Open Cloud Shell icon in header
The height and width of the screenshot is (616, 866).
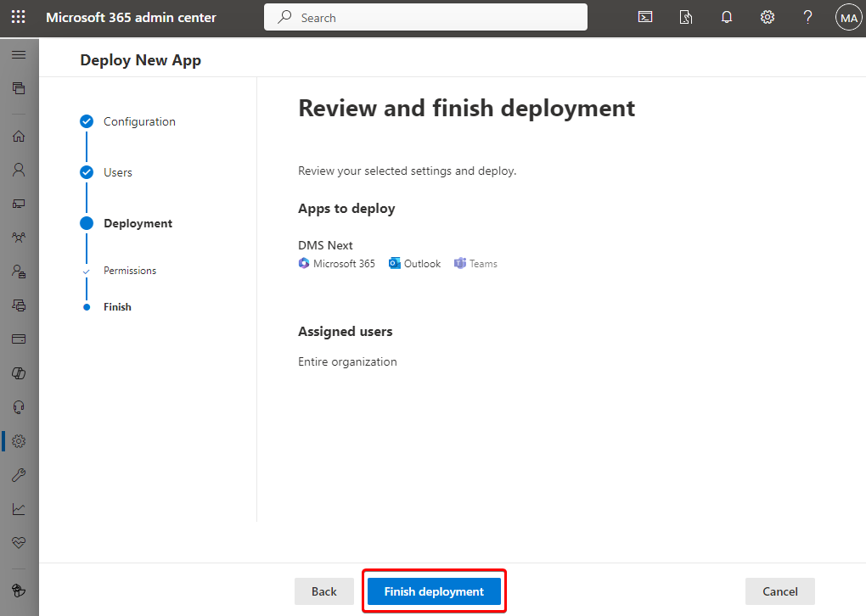tap(645, 18)
